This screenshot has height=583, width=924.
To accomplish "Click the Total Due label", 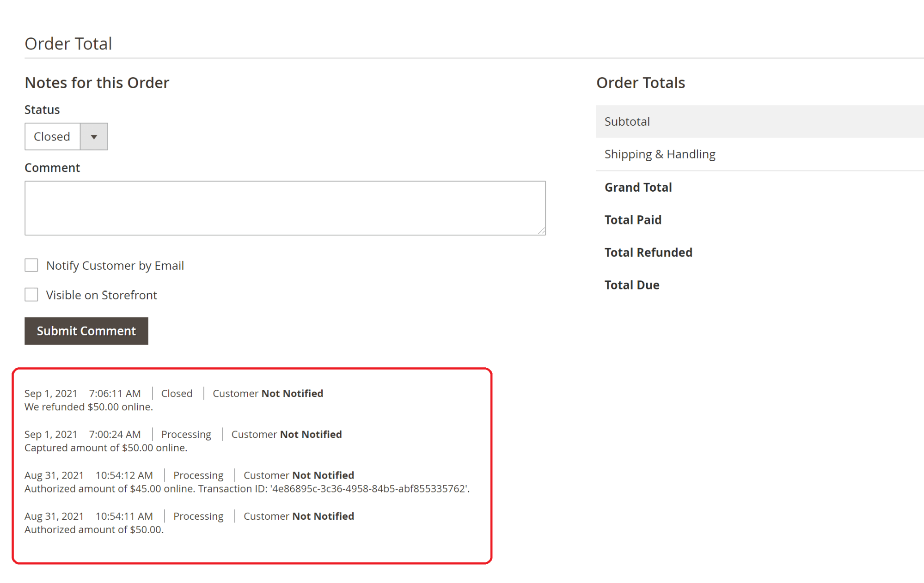I will (632, 285).
